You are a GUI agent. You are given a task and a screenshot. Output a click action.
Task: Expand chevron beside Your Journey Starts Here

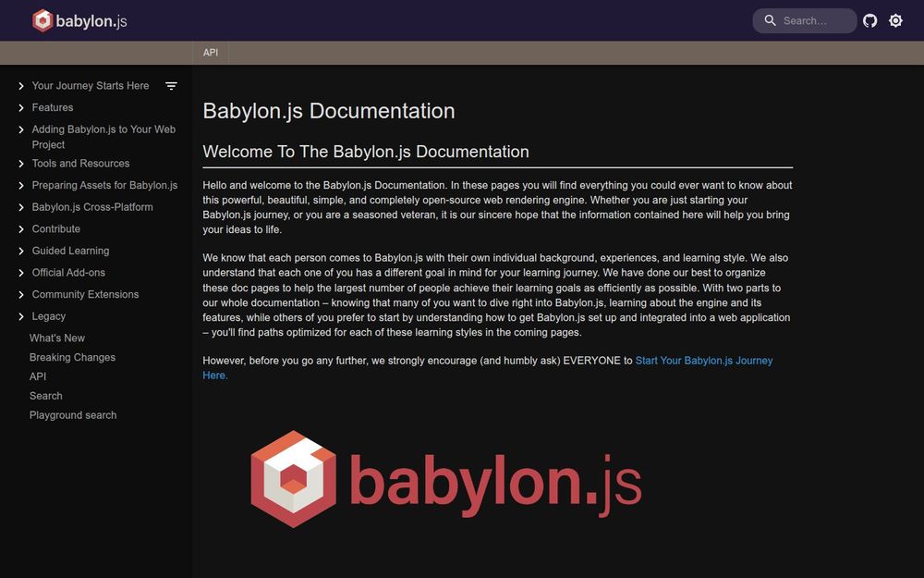click(21, 86)
